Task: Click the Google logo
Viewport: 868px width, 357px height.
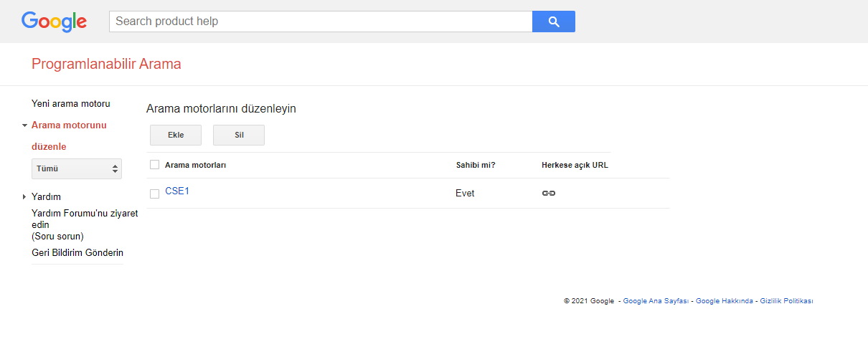Action: click(x=54, y=22)
